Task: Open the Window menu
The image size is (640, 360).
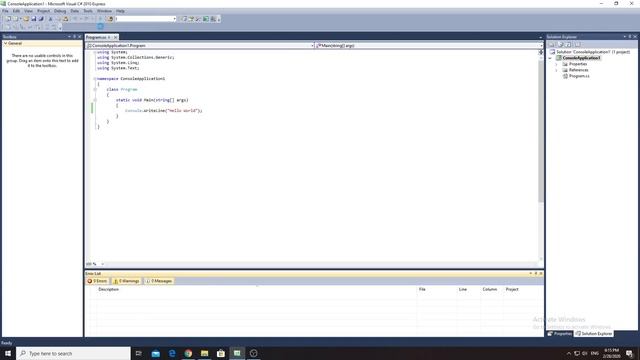Action: click(x=104, y=11)
